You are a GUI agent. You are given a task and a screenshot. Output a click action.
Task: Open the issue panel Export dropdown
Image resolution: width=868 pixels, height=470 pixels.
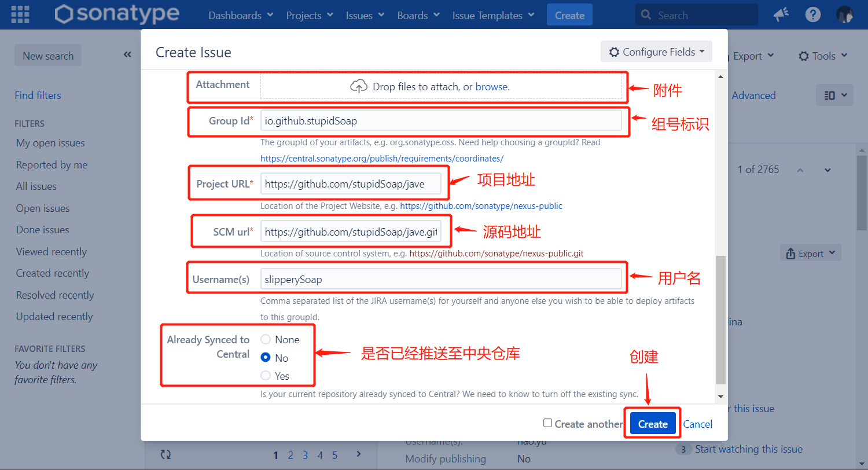tap(811, 254)
